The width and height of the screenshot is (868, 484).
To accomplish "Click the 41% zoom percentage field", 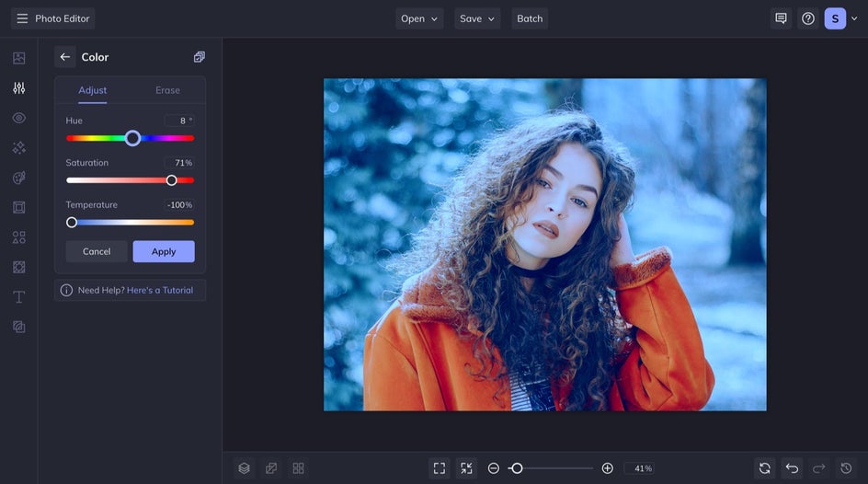I will pyautogui.click(x=640, y=468).
